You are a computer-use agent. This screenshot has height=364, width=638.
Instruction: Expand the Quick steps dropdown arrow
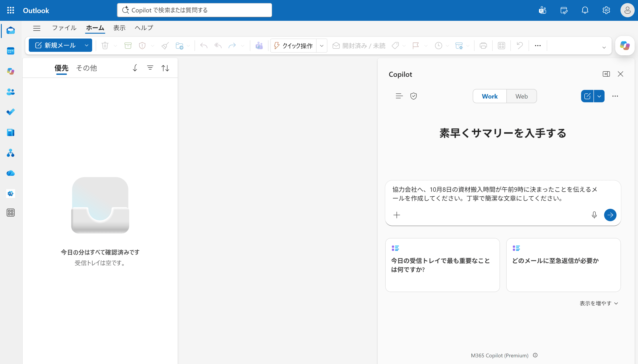point(322,46)
